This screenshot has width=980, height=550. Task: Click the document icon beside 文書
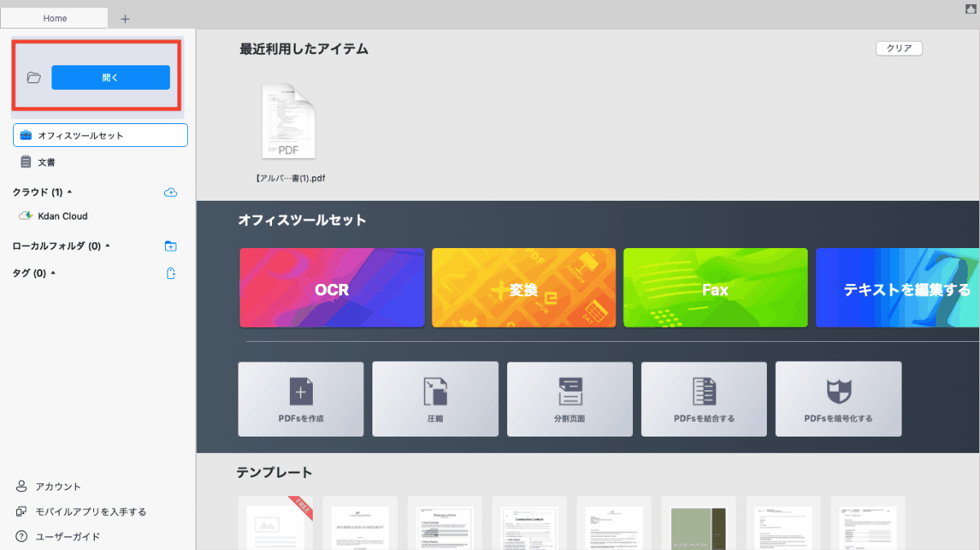(26, 162)
